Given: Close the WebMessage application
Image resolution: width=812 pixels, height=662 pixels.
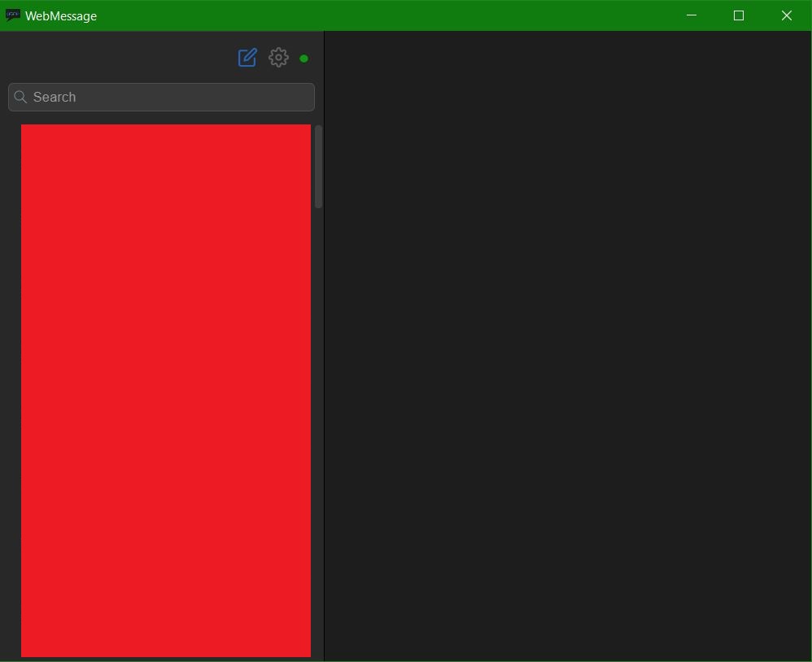Looking at the screenshot, I should (786, 15).
